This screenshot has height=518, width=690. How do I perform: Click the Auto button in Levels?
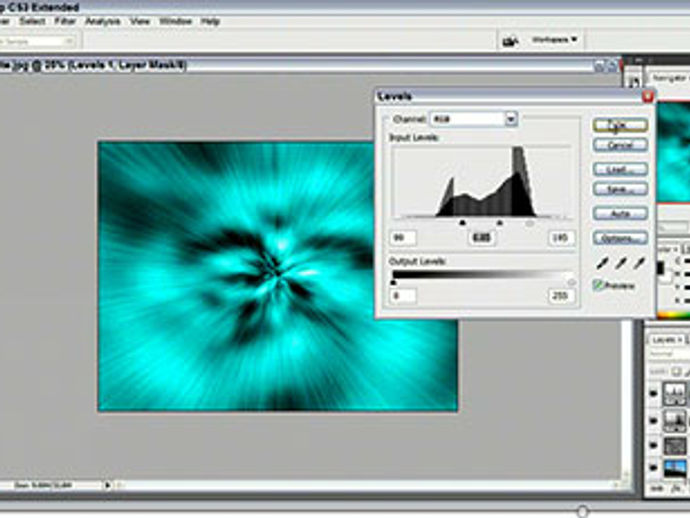(620, 214)
